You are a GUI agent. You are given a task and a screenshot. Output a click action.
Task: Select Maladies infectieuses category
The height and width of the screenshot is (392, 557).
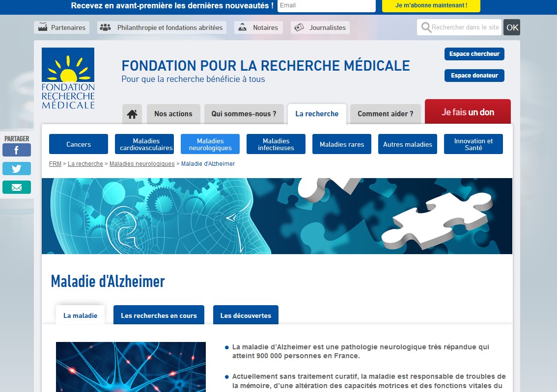pos(276,144)
